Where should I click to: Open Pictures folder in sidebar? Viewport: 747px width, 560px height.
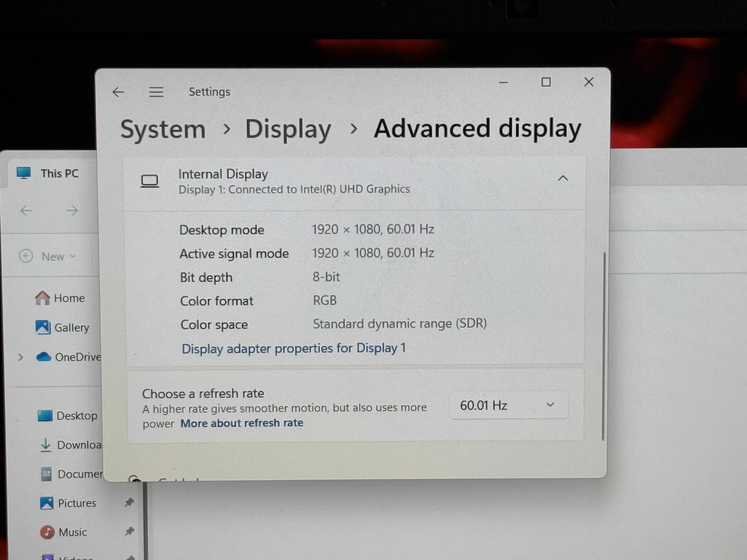77,503
